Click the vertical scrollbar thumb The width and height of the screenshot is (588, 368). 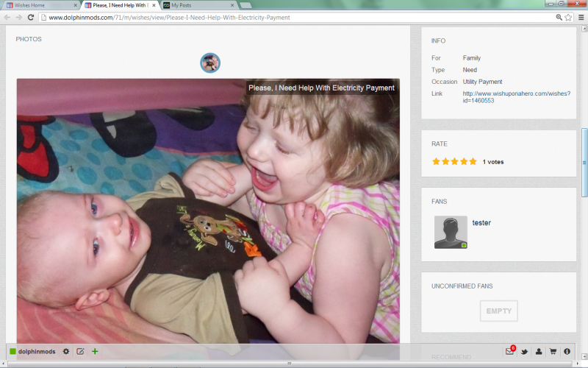(x=584, y=162)
